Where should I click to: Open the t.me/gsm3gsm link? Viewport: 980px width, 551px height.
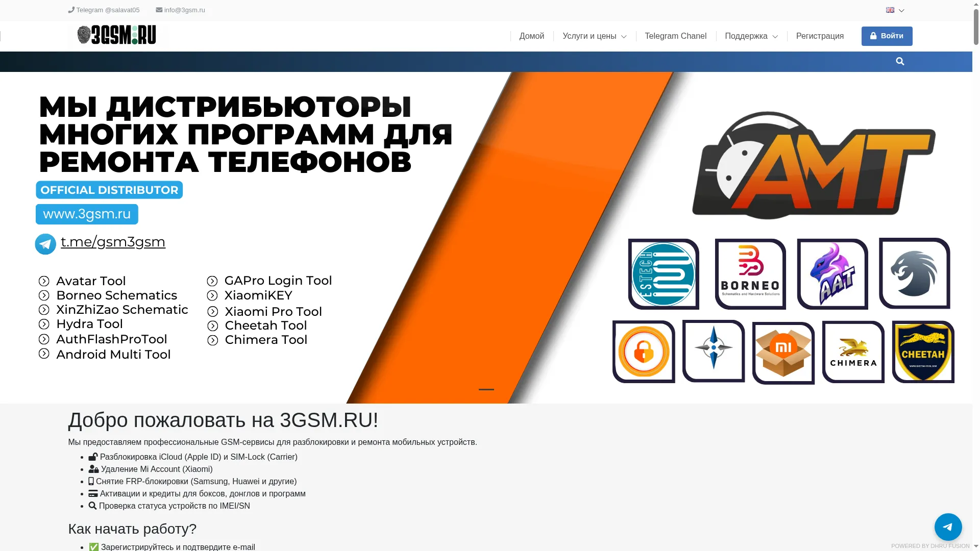113,242
